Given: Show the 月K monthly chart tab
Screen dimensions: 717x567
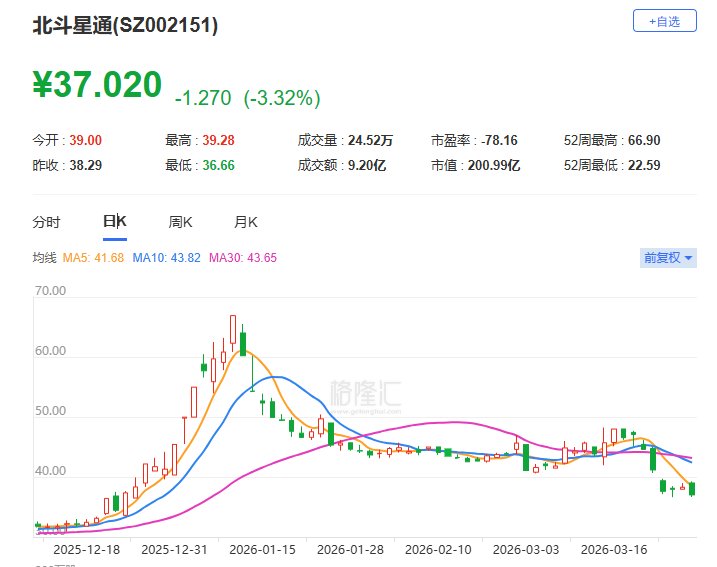Looking at the screenshot, I should click(x=246, y=222).
